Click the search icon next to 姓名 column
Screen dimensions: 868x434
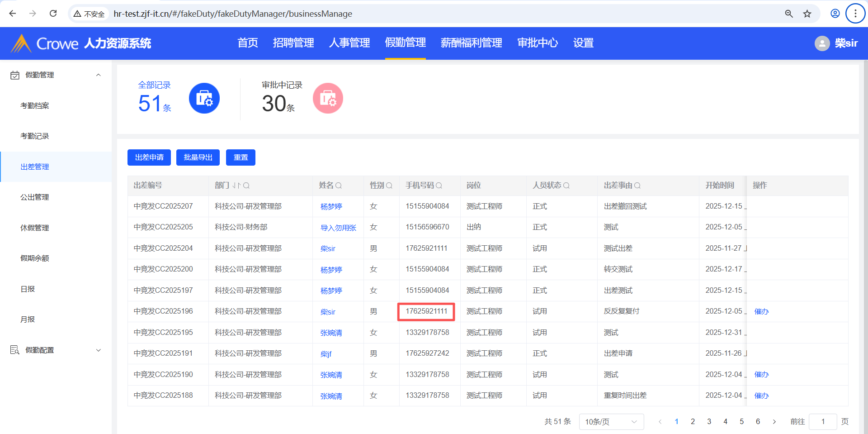click(x=339, y=186)
